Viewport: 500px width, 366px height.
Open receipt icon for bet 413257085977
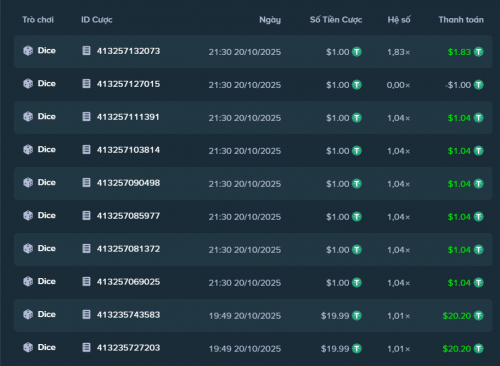86,216
